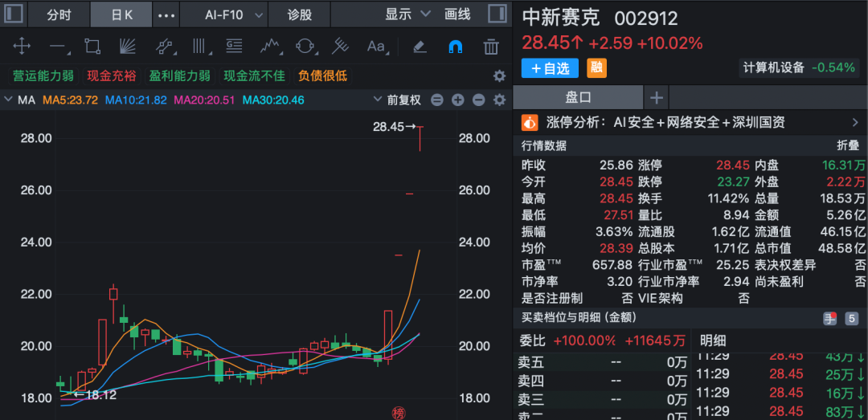The width and height of the screenshot is (868, 420).
Task: Collapse the MA indicator chevron
Action: [x=7, y=100]
